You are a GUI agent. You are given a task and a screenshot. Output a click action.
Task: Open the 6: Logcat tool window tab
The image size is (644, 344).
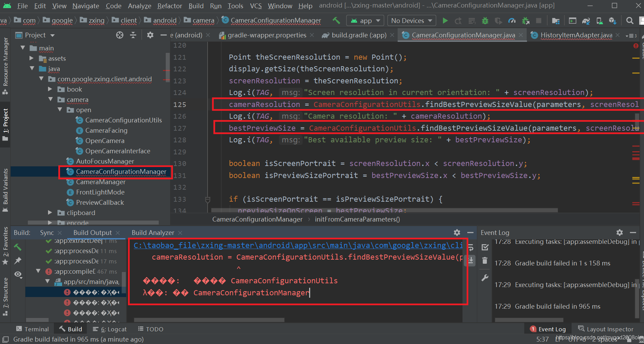coord(110,329)
